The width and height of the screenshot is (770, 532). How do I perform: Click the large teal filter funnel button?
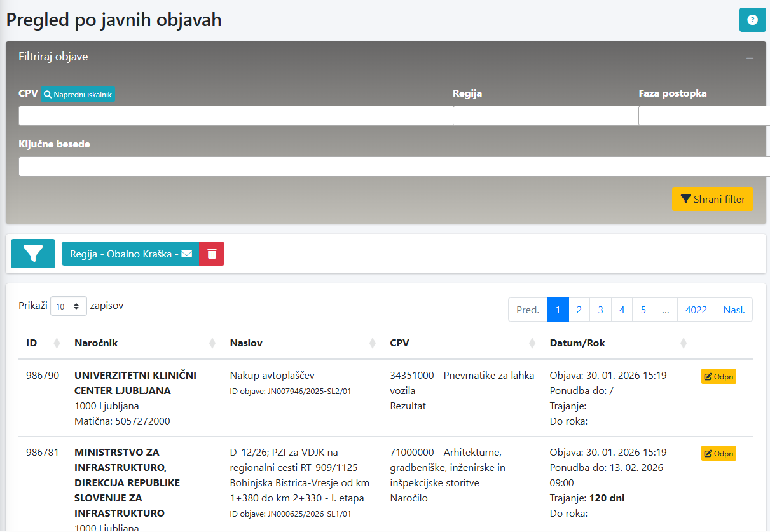pos(33,254)
